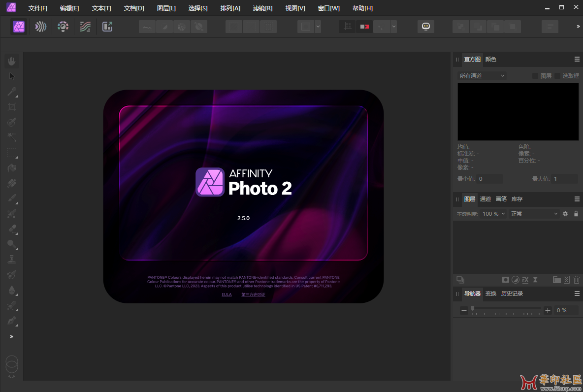Open the 正常 blend mode dropdown
Image resolution: width=583 pixels, height=392 pixels.
point(534,214)
